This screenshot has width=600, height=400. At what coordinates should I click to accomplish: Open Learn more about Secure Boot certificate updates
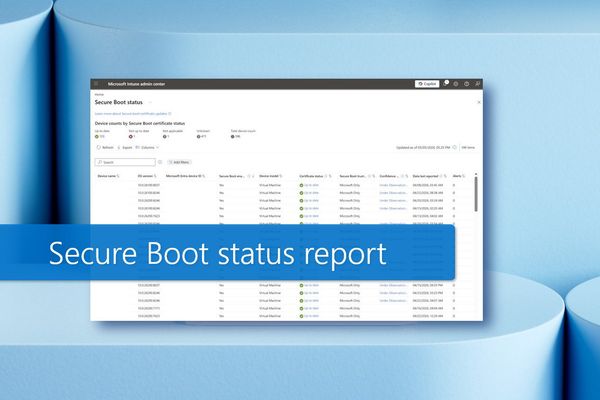(133, 114)
